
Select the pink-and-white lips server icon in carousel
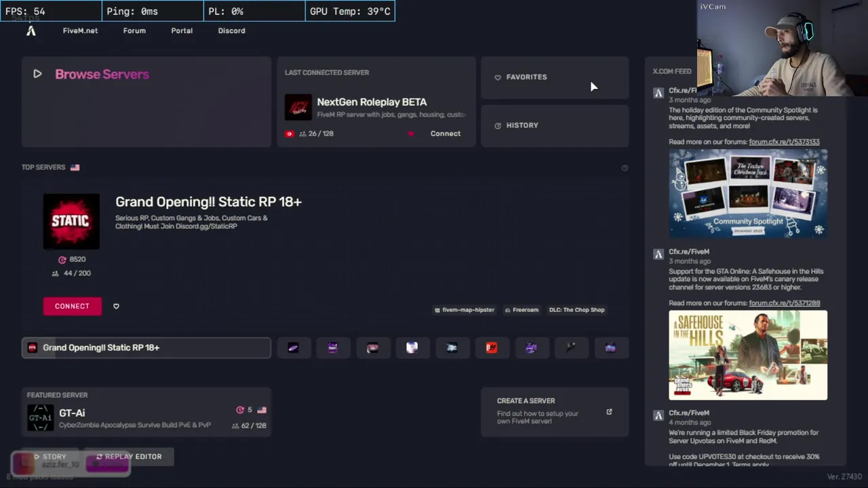[x=372, y=348]
